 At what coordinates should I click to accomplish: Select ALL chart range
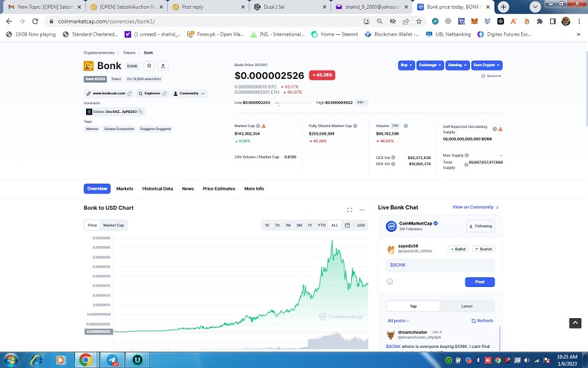point(335,225)
